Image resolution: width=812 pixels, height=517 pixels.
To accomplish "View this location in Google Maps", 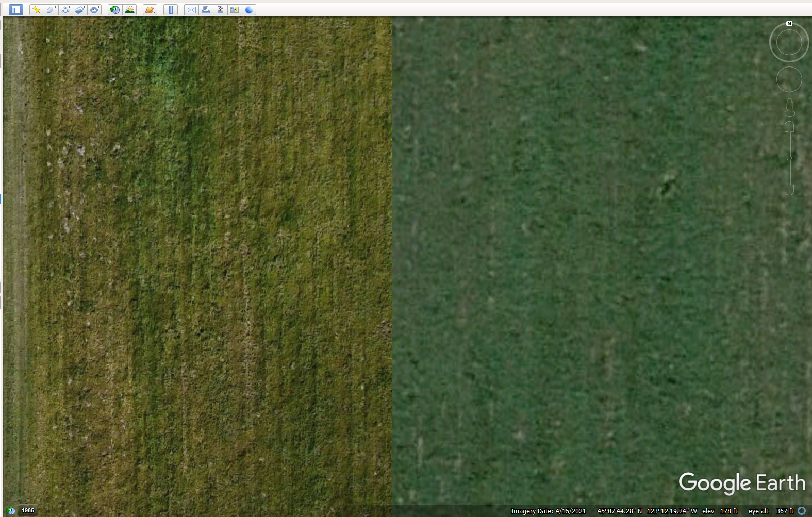I will pyautogui.click(x=235, y=10).
